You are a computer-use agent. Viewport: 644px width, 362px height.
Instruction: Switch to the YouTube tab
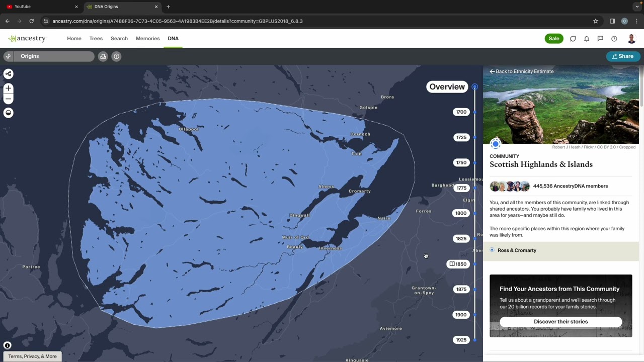[42, 7]
